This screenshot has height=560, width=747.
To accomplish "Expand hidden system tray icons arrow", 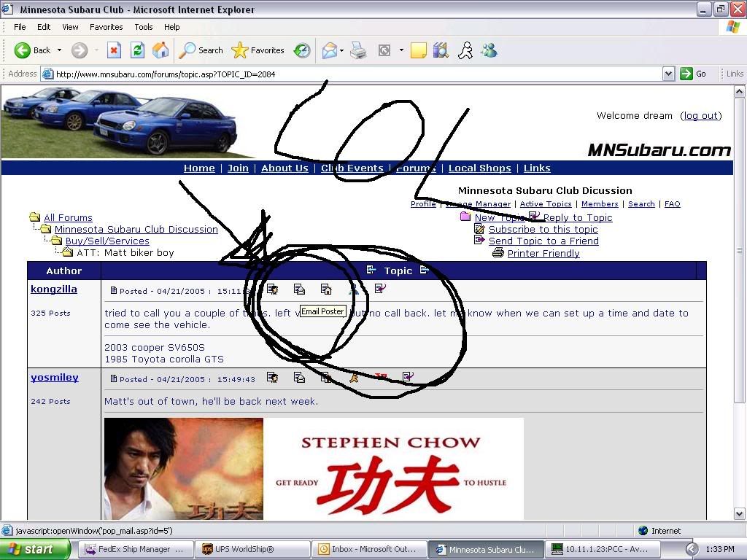I will (692, 549).
